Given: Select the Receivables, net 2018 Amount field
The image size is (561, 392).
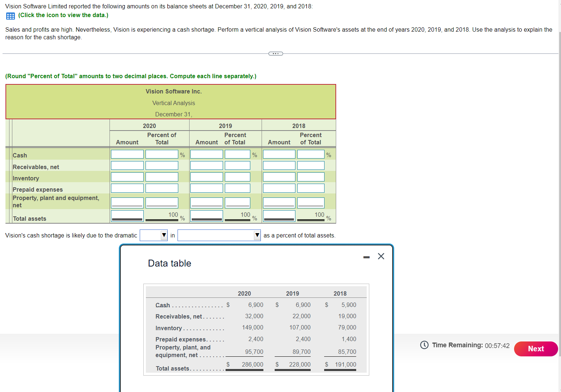Looking at the screenshot, I should tap(279, 165).
